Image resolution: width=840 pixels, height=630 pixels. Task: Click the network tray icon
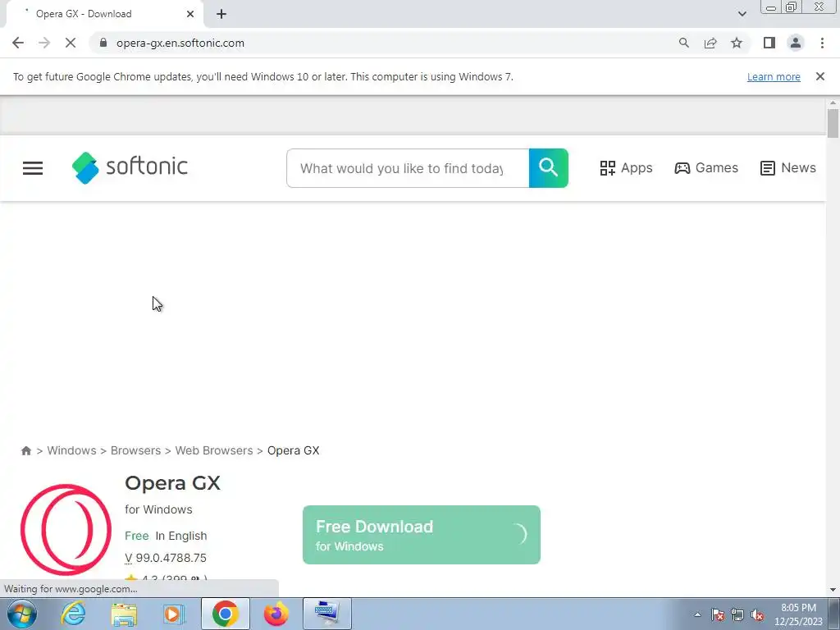pos(737,614)
